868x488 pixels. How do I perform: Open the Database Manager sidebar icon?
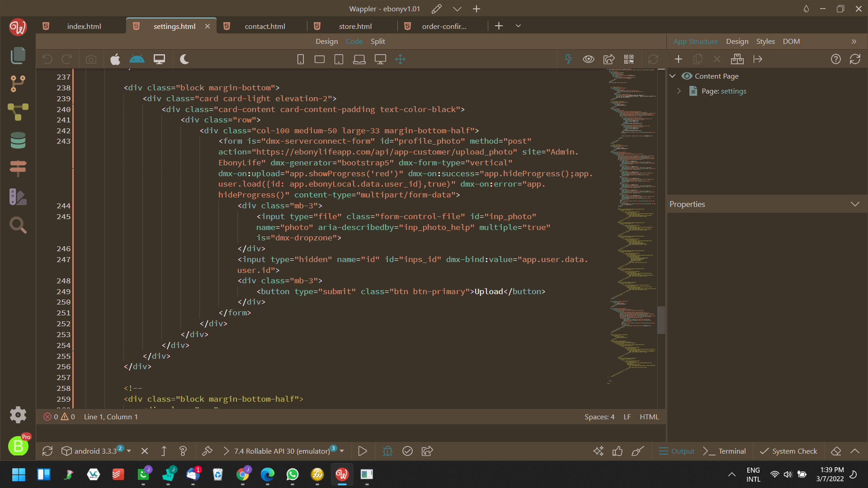pos(18,141)
